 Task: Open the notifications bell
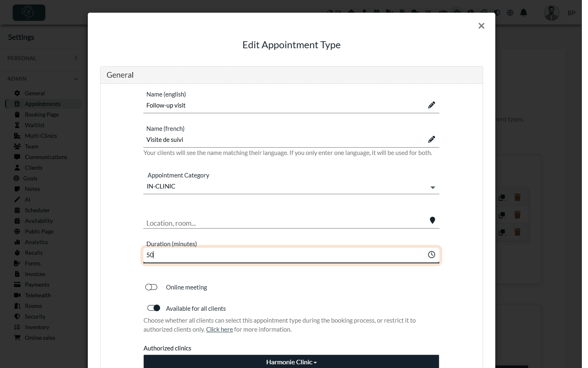(523, 13)
